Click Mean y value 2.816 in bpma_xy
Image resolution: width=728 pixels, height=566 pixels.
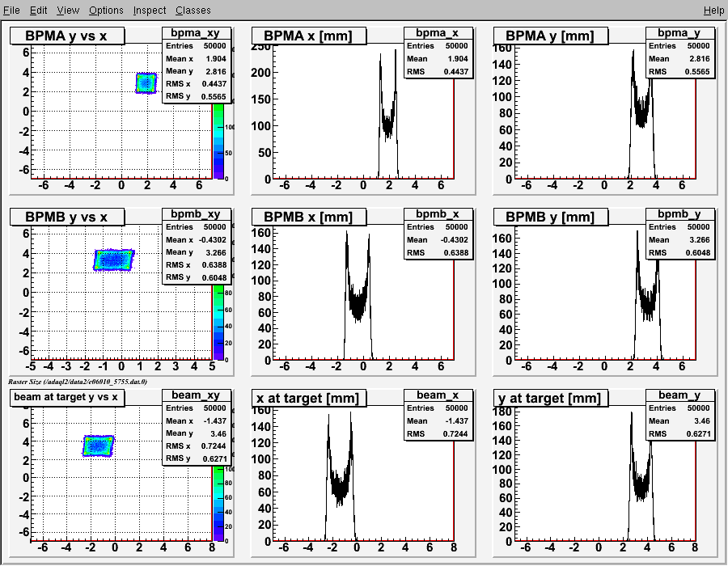click(216, 71)
